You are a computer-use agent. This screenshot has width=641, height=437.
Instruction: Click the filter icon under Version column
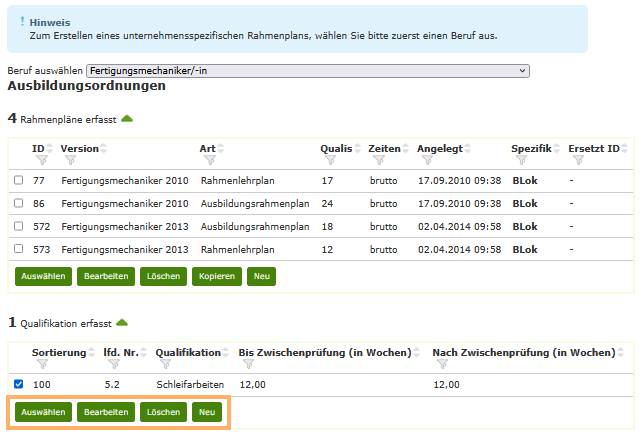tap(70, 160)
